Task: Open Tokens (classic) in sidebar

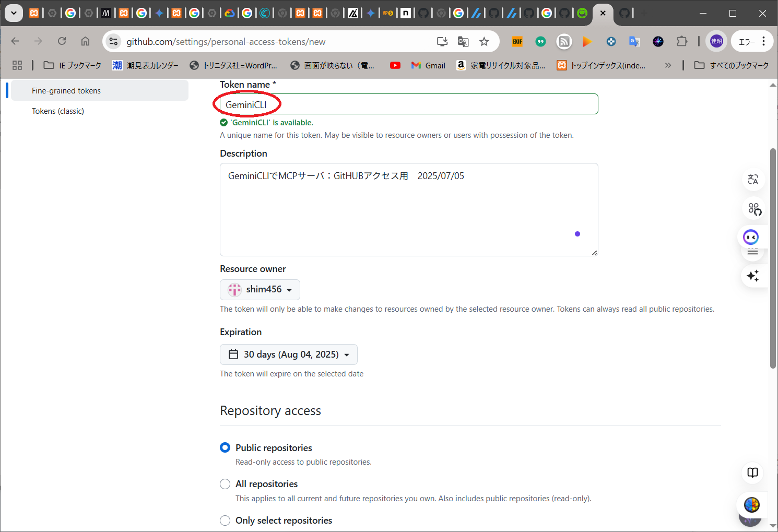Action: pos(58,111)
